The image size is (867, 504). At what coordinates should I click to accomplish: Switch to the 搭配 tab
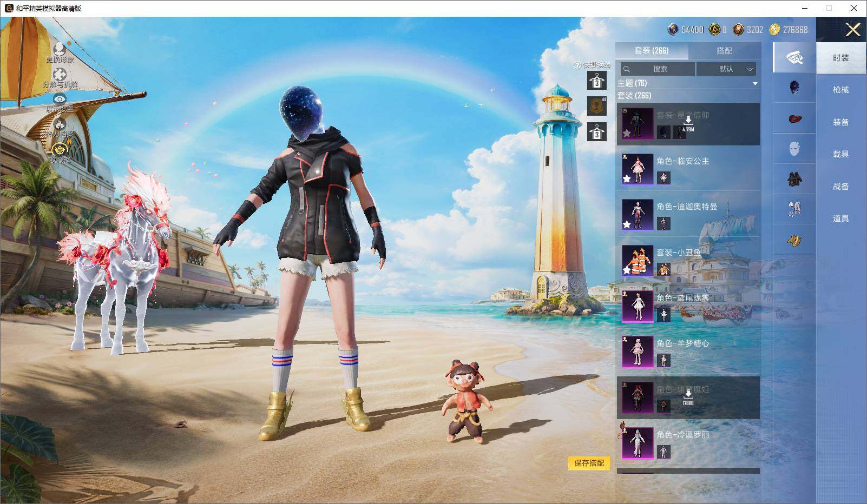point(724,50)
